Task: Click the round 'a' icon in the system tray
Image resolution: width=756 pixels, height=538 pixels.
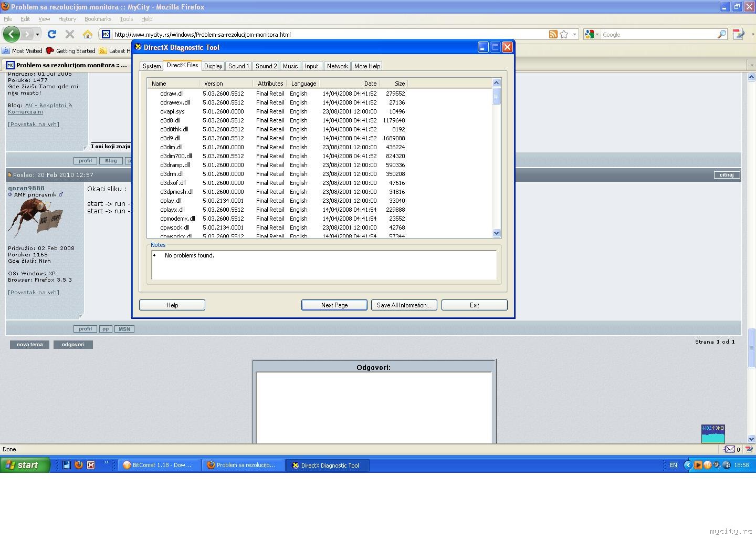Action: point(727,465)
